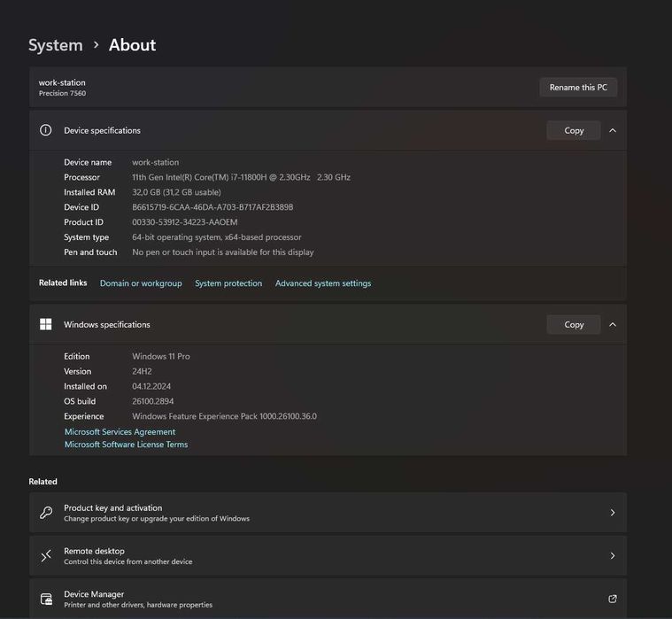Click the Installed RAM label
Image resolution: width=672 pixels, height=619 pixels.
pyautogui.click(x=89, y=192)
